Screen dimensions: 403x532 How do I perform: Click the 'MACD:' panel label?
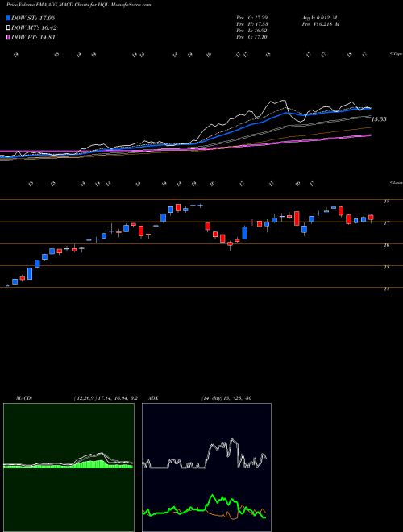pyautogui.click(x=23, y=398)
